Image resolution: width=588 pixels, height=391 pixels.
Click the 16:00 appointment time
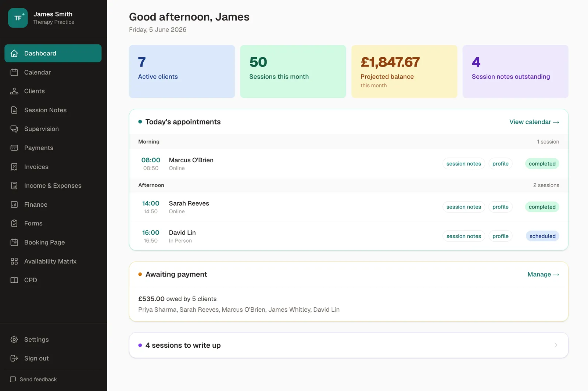pyautogui.click(x=151, y=233)
